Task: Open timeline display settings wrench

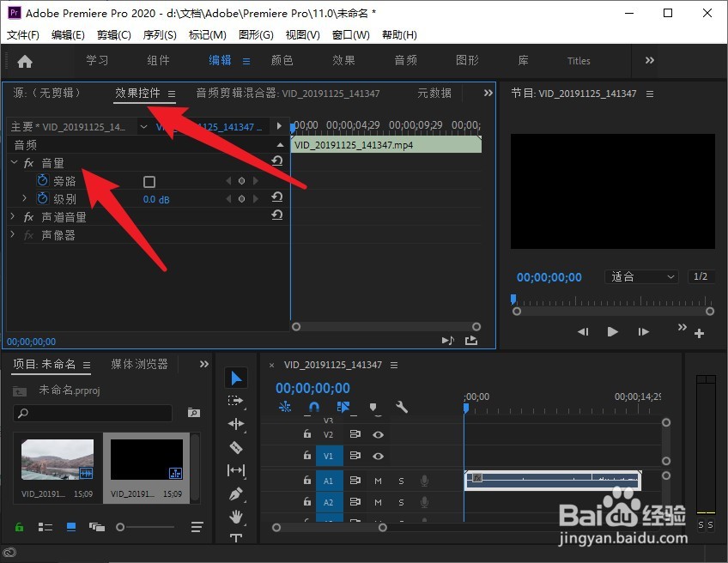Action: point(402,407)
